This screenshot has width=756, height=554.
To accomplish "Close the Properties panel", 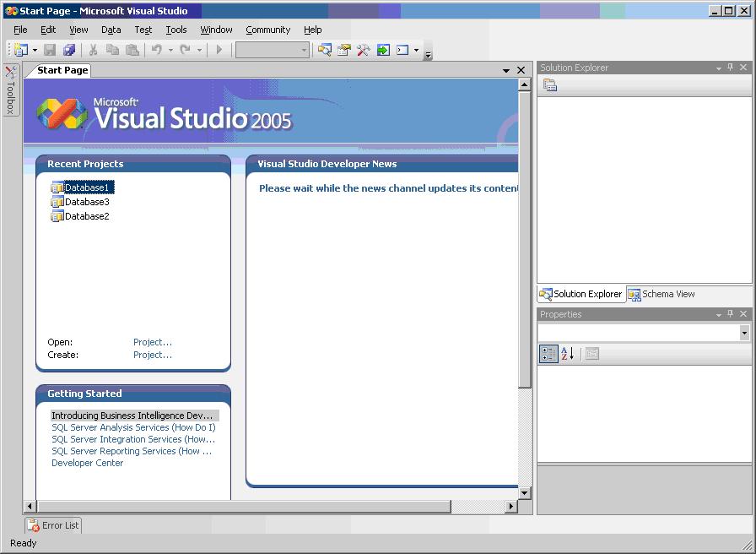I will (x=743, y=314).
